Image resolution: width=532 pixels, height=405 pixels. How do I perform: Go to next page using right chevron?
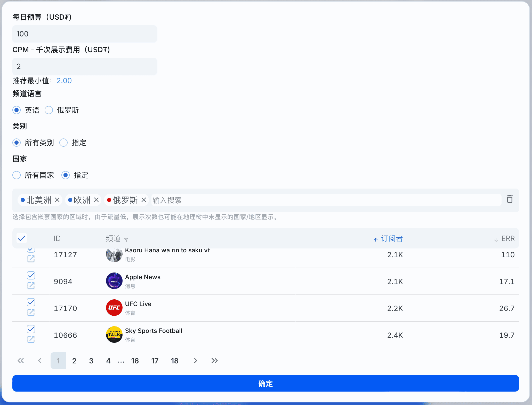(x=195, y=361)
